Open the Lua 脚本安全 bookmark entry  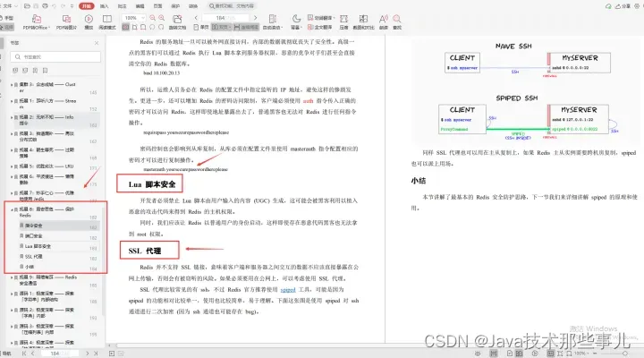[x=38, y=246]
